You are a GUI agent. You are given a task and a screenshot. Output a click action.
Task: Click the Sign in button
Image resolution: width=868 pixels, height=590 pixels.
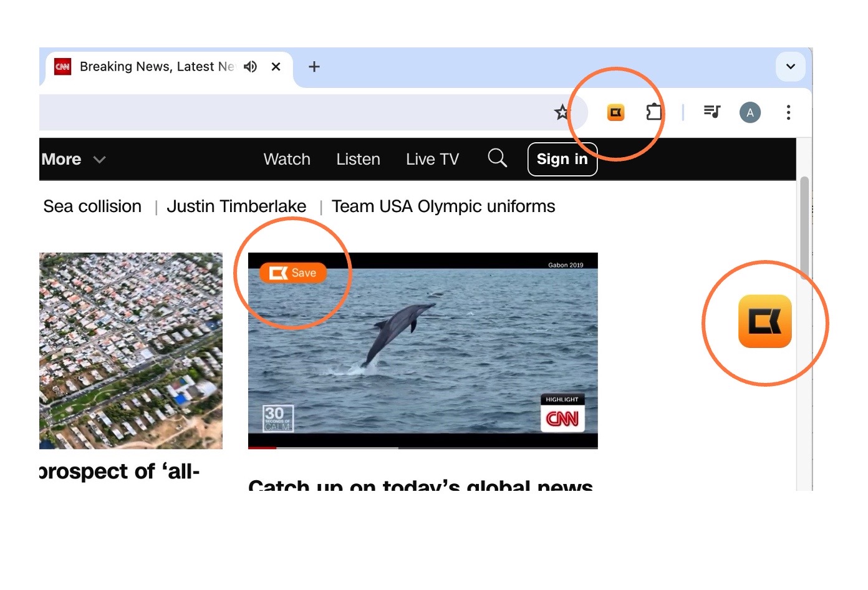tap(562, 159)
